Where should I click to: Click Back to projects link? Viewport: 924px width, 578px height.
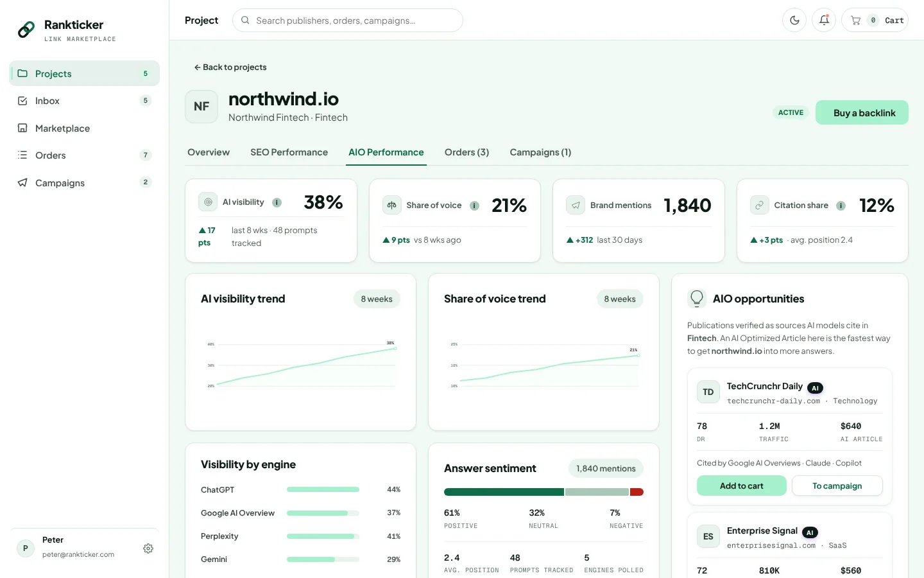230,67
